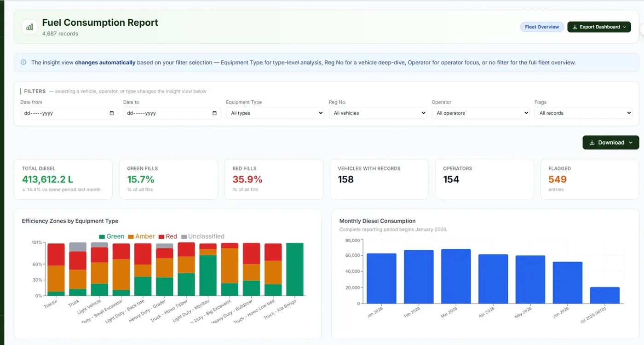Click the Apr 2026 consumption bar
This screenshot has width=644, height=345.
click(493, 279)
